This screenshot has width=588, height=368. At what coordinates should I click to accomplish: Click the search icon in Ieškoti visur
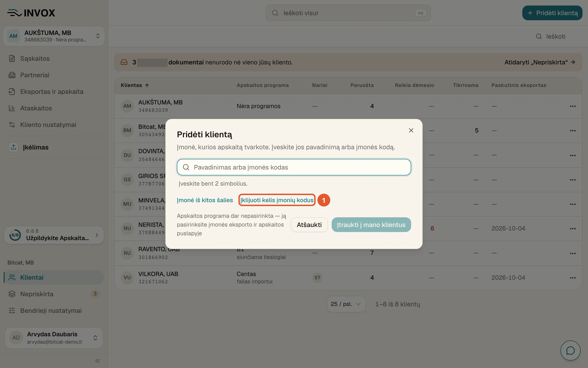(x=275, y=13)
